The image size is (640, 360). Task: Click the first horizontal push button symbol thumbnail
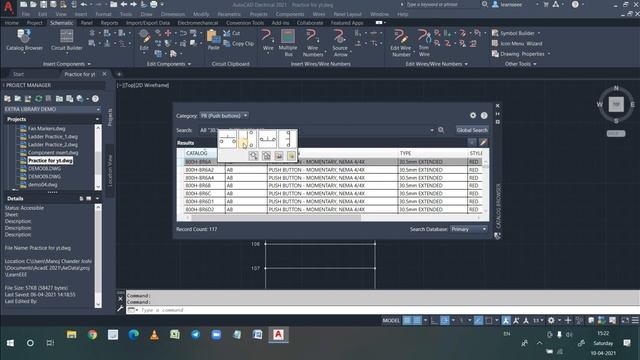pyautogui.click(x=228, y=139)
